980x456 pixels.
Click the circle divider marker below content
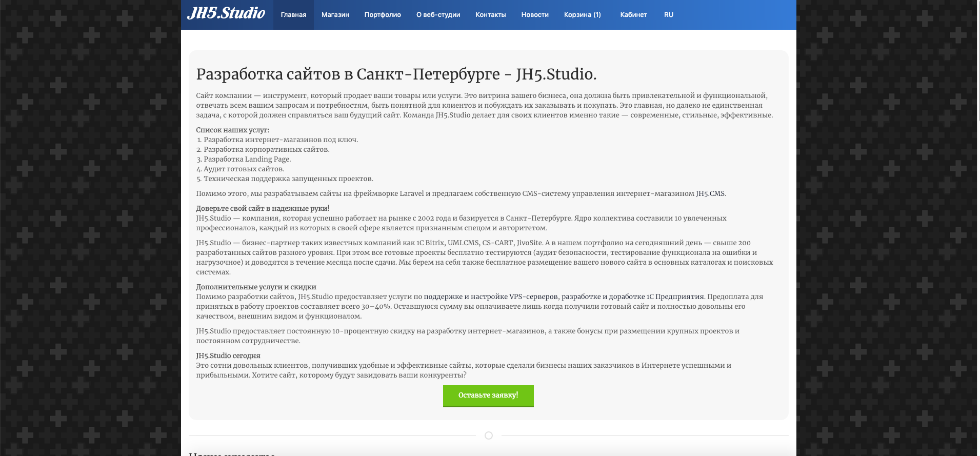[489, 435]
